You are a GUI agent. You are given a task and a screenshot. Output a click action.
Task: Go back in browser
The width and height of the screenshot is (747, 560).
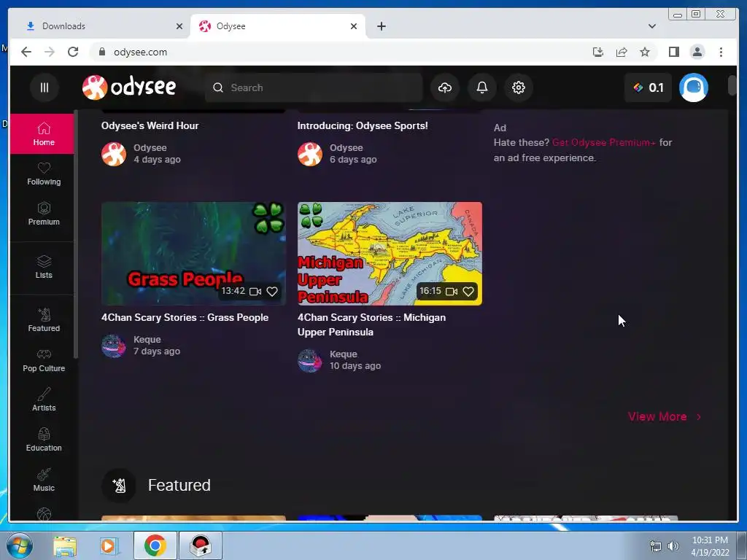[26, 52]
